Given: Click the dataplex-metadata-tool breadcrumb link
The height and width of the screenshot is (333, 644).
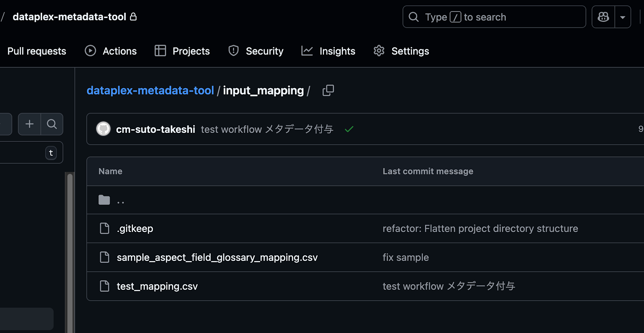Looking at the screenshot, I should [x=150, y=91].
